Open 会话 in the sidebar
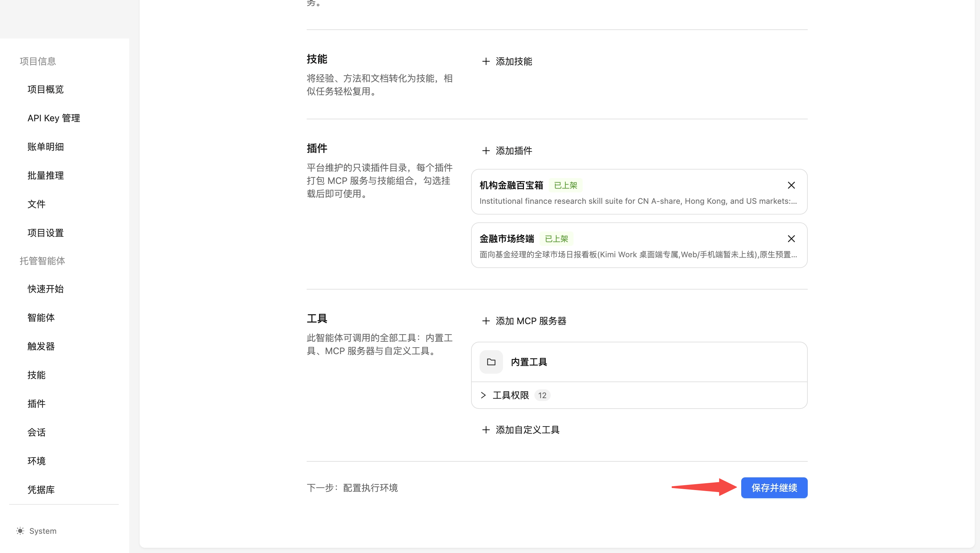 click(x=37, y=432)
